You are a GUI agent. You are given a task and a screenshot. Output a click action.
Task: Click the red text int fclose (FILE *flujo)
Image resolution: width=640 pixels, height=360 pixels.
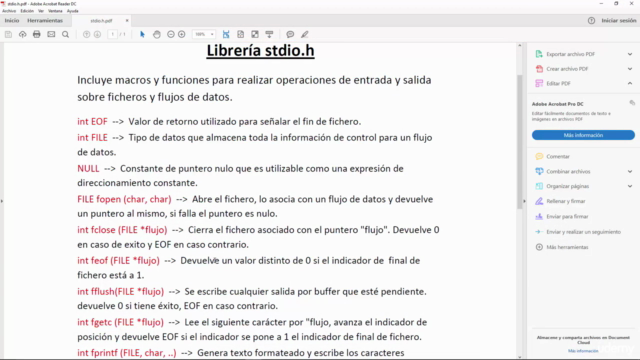pyautogui.click(x=122, y=230)
